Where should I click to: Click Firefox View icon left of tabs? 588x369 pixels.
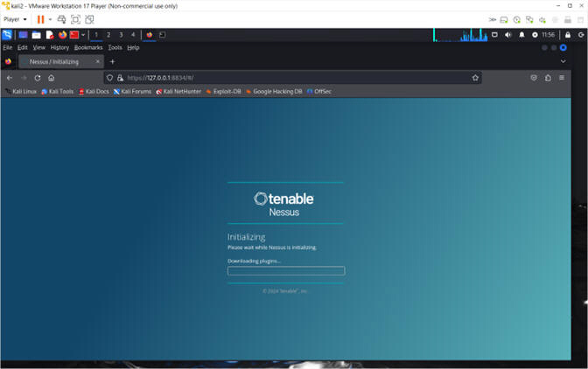click(x=8, y=61)
